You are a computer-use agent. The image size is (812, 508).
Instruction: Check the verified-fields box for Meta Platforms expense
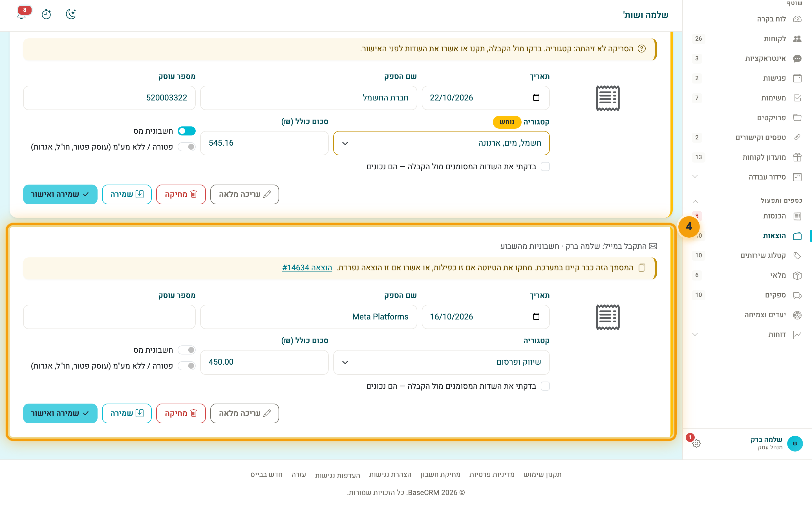(x=545, y=386)
